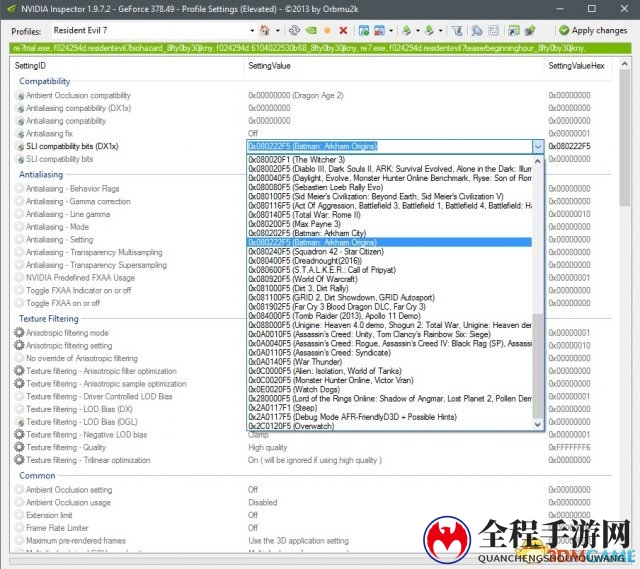Select the Squadron 42 - Star Citizen option

[x=389, y=251]
